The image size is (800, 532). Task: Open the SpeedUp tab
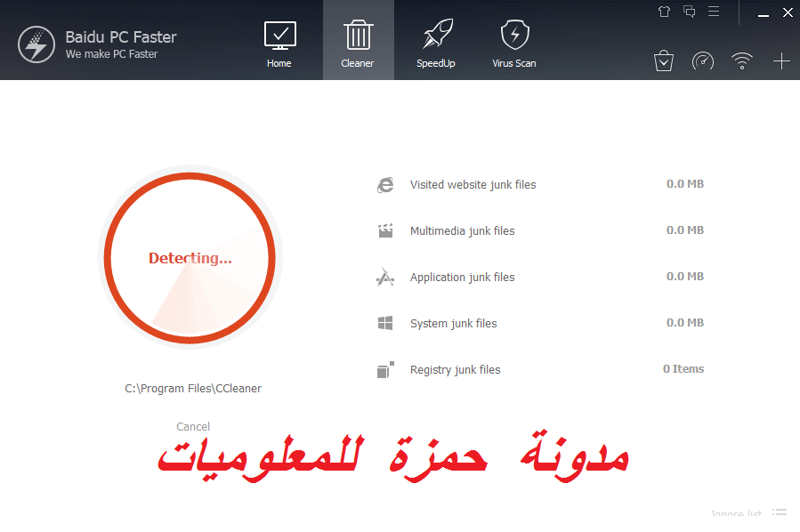436,44
